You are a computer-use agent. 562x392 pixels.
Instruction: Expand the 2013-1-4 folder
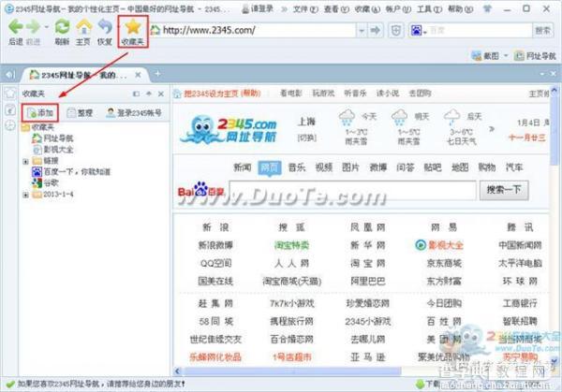click(25, 195)
